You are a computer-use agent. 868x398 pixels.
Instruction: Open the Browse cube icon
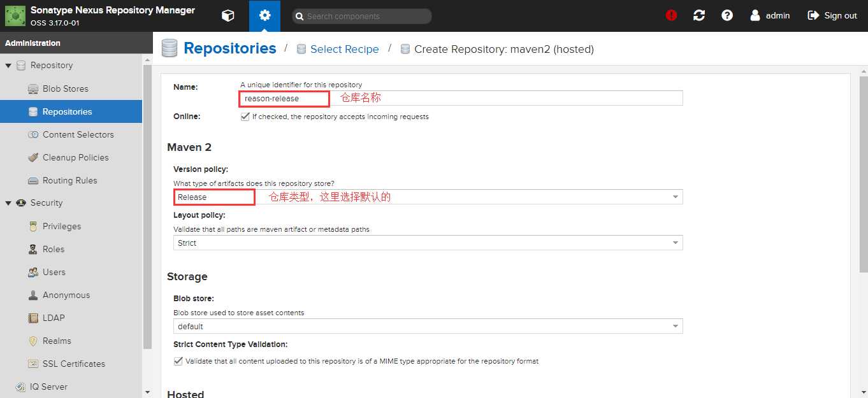pos(228,15)
